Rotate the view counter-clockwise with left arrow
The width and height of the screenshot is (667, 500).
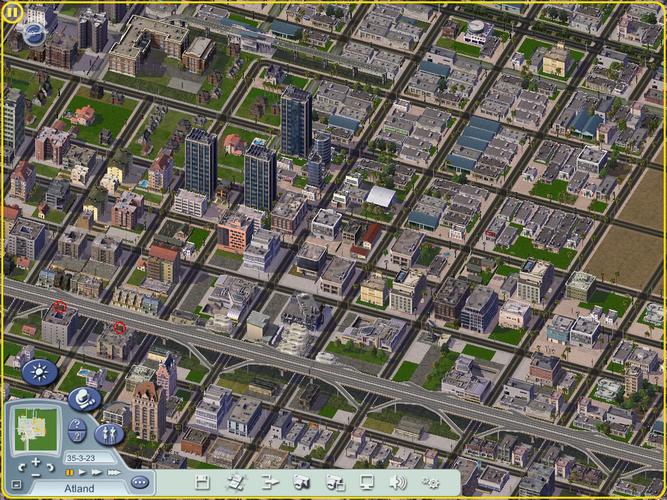click(x=21, y=468)
